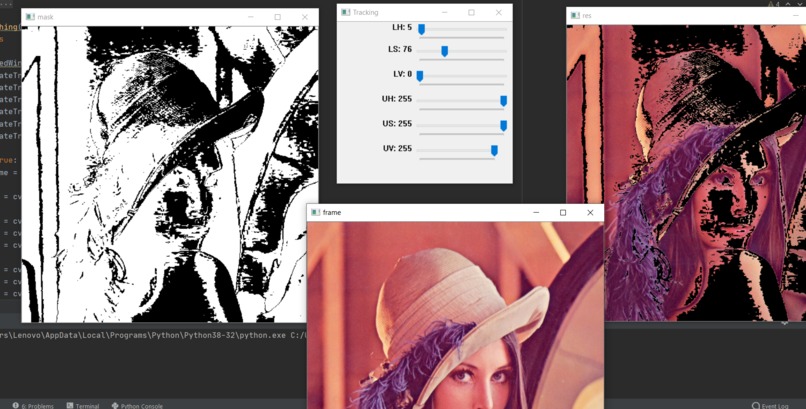Open the Terminal tool window tab

point(83,405)
